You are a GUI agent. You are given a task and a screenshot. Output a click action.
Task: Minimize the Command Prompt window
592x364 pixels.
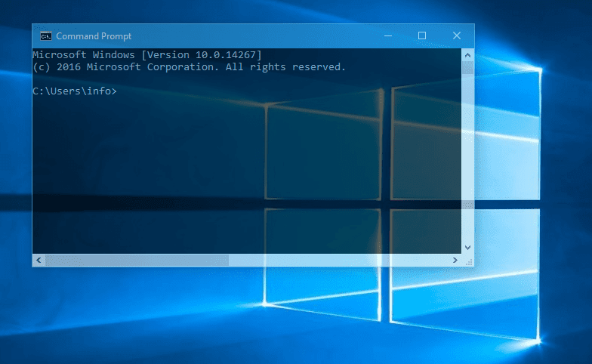click(388, 36)
